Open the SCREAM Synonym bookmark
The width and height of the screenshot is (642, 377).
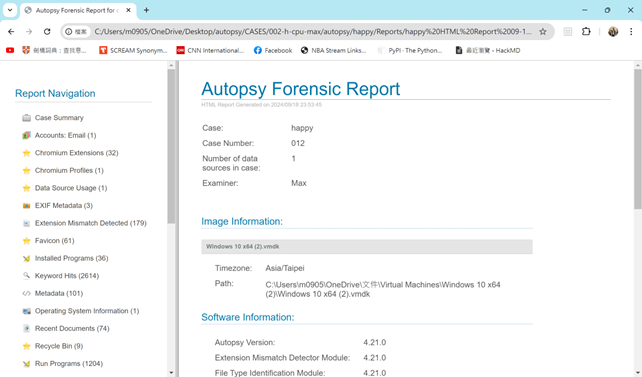pos(133,50)
